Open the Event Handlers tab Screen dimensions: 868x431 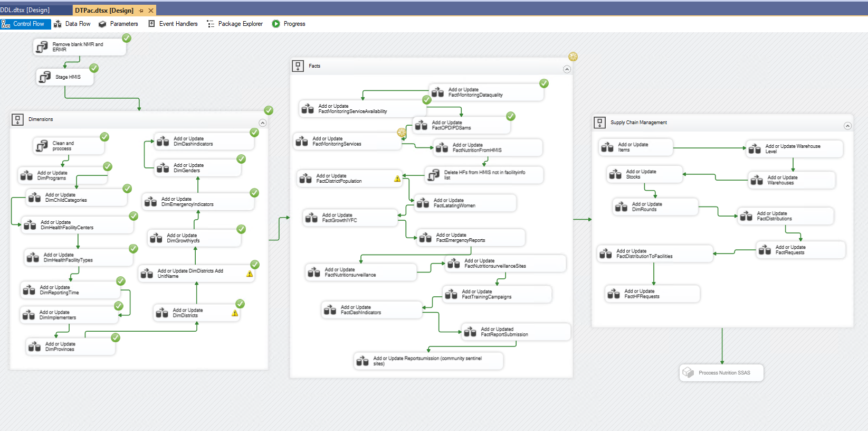click(x=173, y=24)
